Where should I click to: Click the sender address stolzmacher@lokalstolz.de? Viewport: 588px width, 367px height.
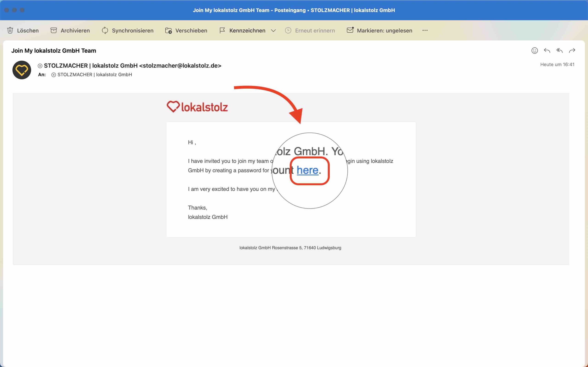coord(180,66)
